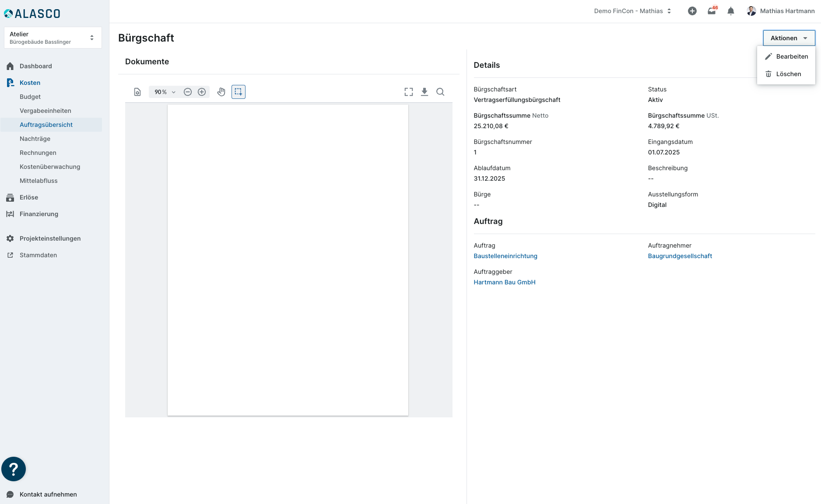Image resolution: width=821 pixels, height=504 pixels.
Task: Collapse the Aktionen dropdown button
Action: [x=789, y=38]
